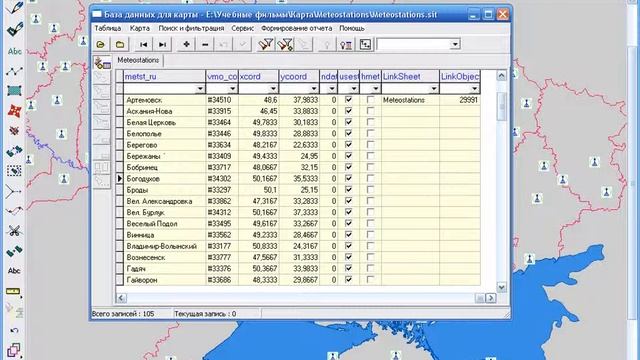
Task: Select the Abc text tool near top
Action: (x=14, y=51)
